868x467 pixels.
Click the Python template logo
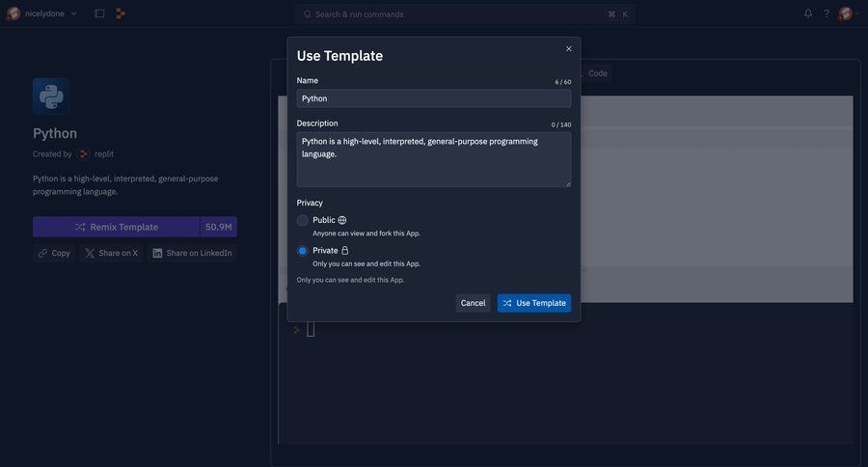coord(51,96)
